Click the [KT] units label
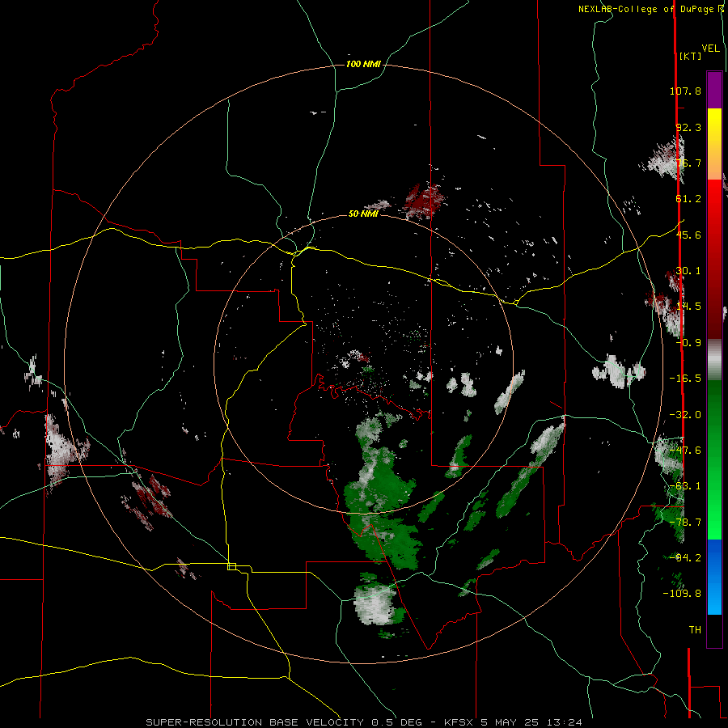 (690, 56)
